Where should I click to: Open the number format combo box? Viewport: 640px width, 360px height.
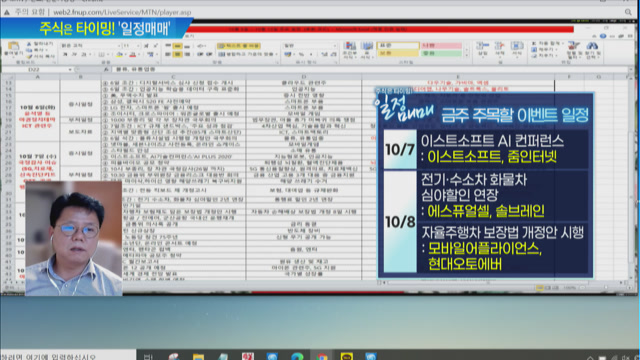click(x=310, y=46)
